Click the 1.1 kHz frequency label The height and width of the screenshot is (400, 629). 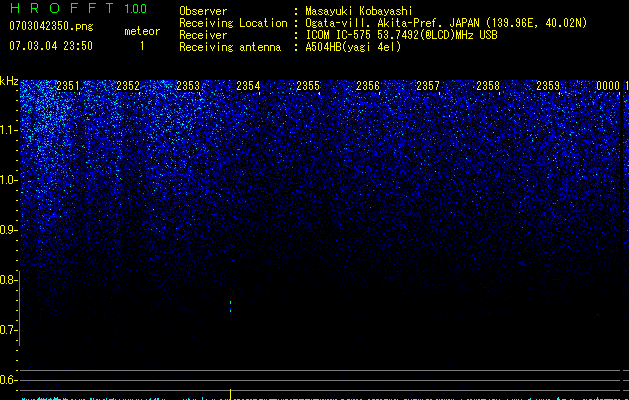[x=8, y=130]
